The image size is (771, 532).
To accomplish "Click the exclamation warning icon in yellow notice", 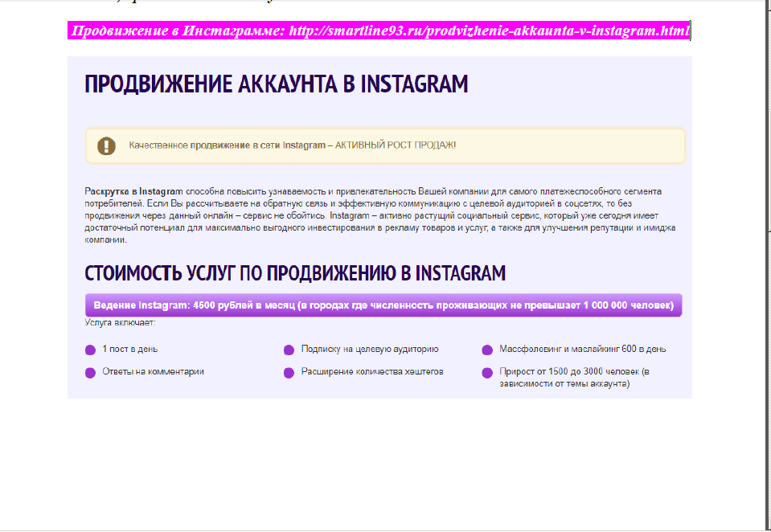I will click(x=106, y=145).
